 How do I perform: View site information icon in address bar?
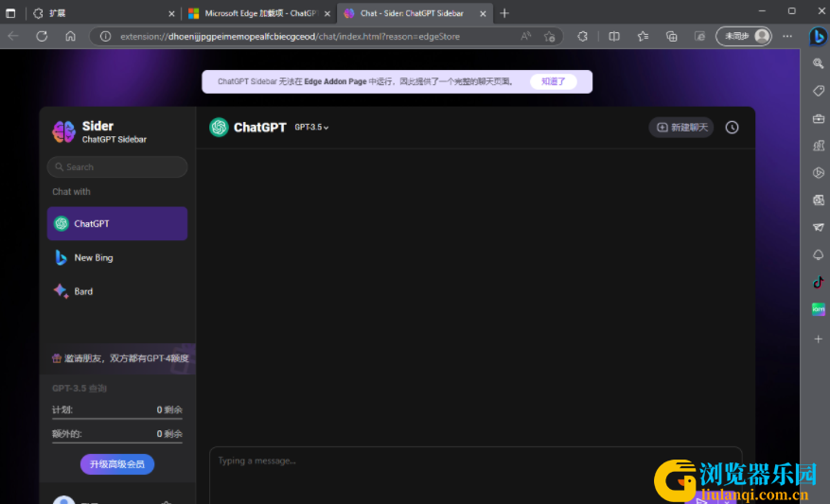105,37
